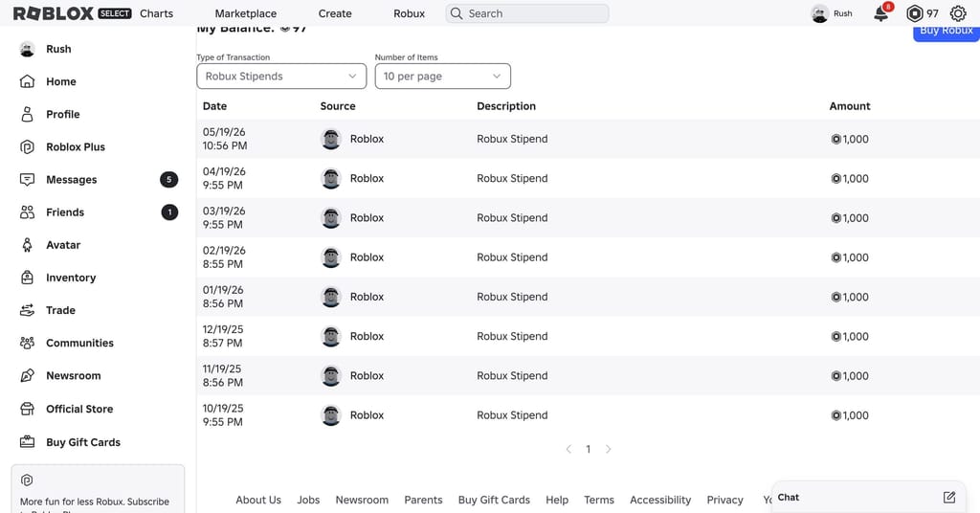Click the Newsroom pen icon
The width and height of the screenshot is (980, 513).
coord(27,375)
